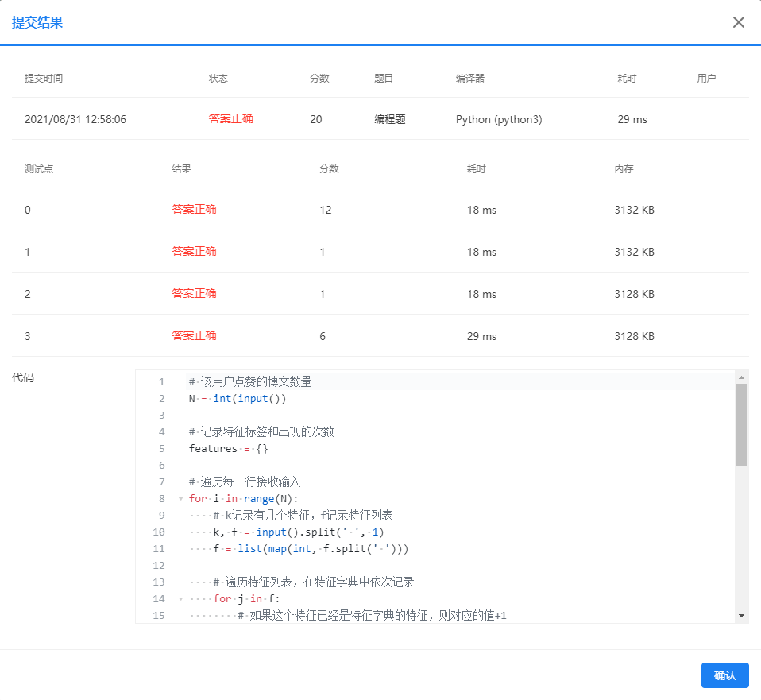
Task: Click the 提交结果 dialog title
Action: click(35, 22)
